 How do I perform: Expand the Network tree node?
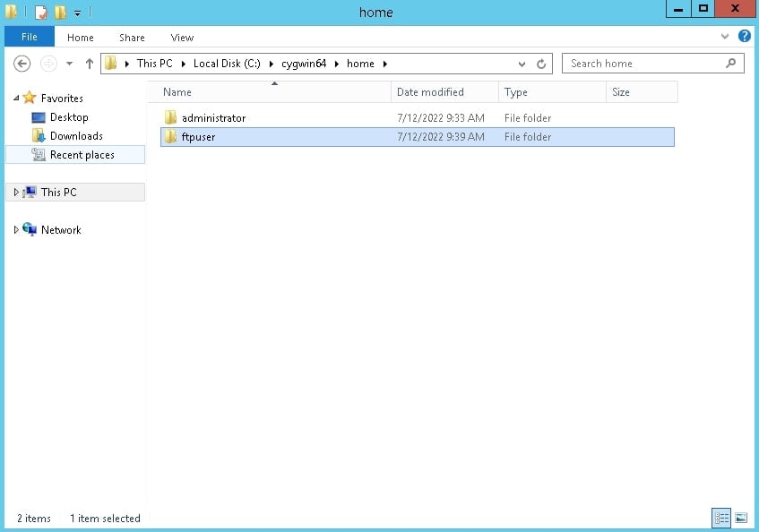[16, 229]
